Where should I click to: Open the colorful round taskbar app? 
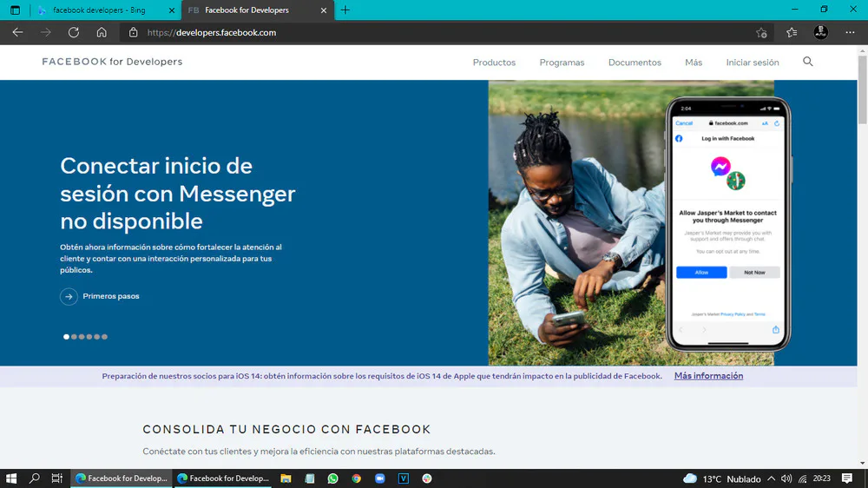tap(427, 478)
